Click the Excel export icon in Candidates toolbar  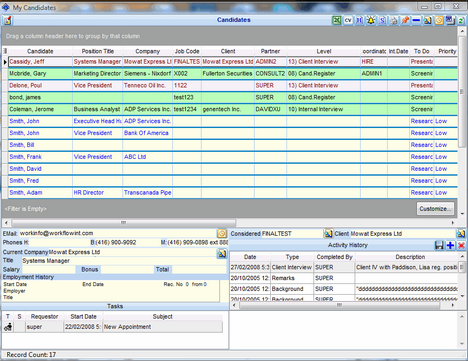coord(337,20)
